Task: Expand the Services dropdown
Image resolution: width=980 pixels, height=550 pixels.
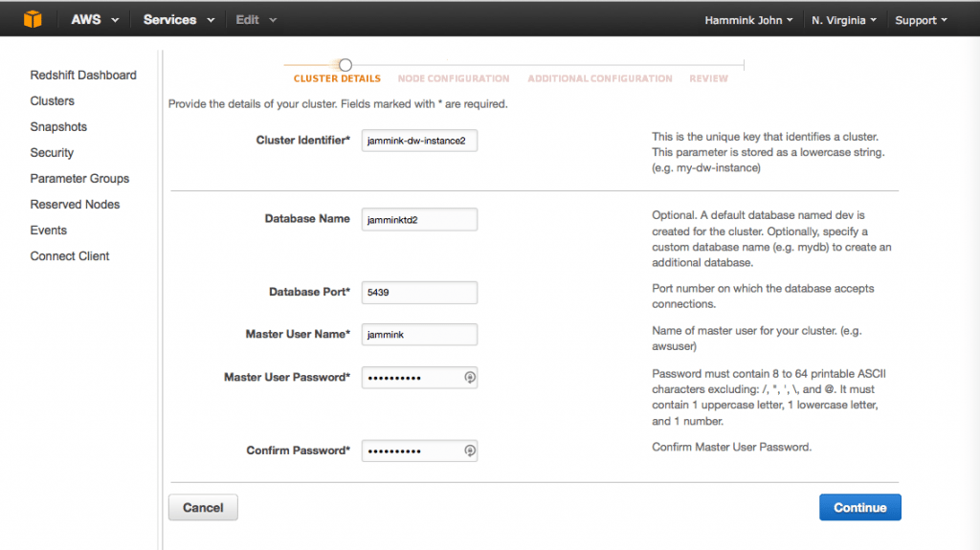Action: (x=179, y=20)
